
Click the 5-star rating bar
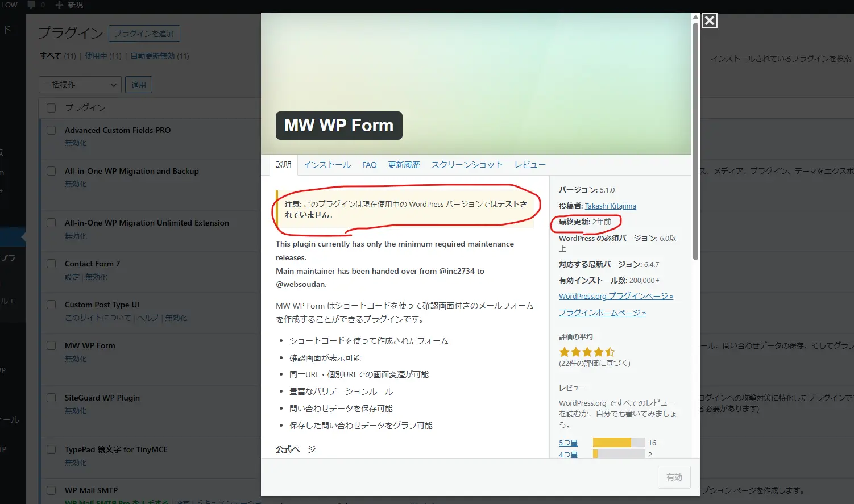click(619, 443)
